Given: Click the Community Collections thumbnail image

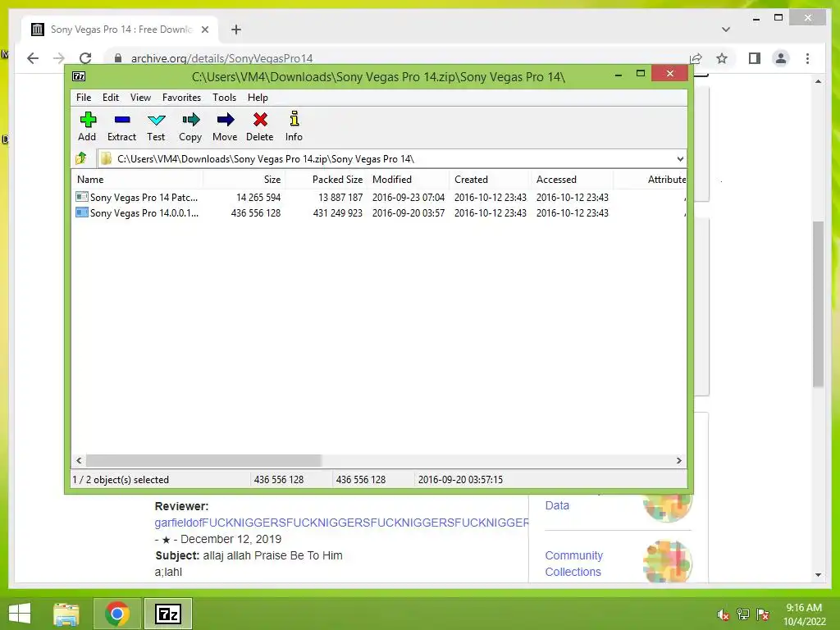Looking at the screenshot, I should (668, 561).
